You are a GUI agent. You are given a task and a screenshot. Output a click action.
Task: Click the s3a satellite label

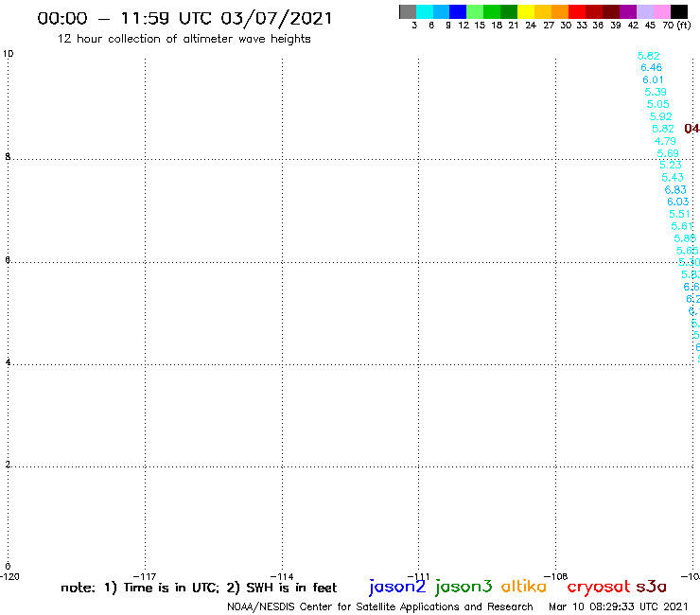coord(652,587)
